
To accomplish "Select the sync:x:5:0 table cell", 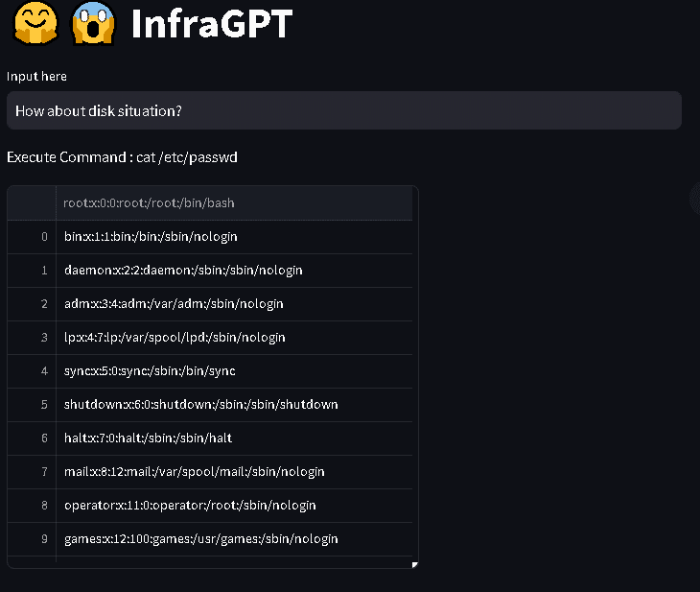I will (x=234, y=371).
